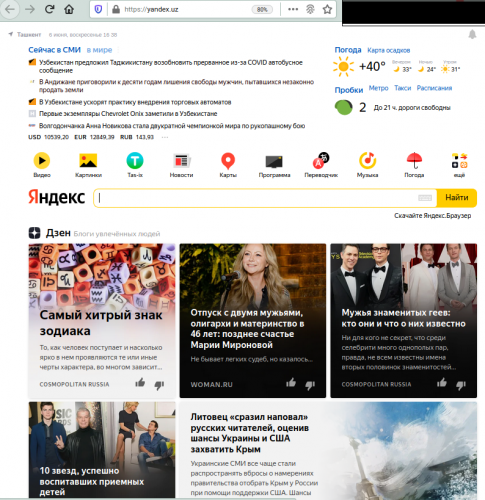Switch news to the в мире tab
The width and height of the screenshot is (485, 500).
click(x=99, y=50)
